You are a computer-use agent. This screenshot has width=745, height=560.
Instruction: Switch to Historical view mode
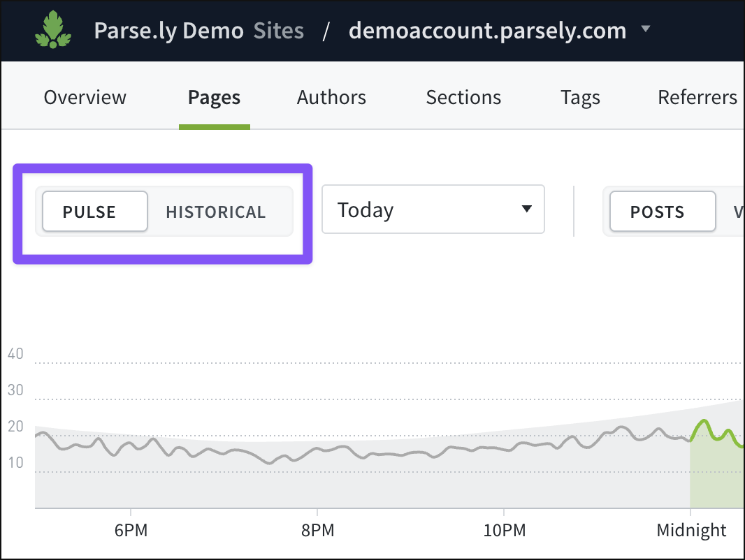pyautogui.click(x=216, y=212)
